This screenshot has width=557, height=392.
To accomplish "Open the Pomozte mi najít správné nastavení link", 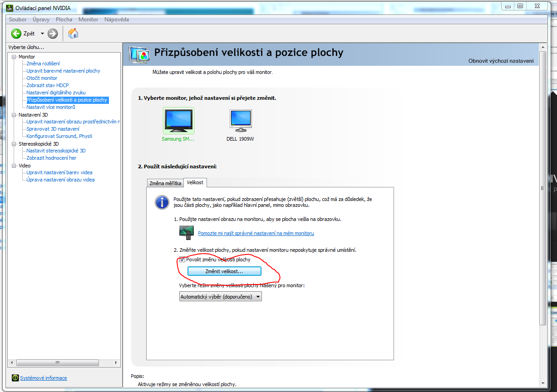I will pyautogui.click(x=256, y=233).
